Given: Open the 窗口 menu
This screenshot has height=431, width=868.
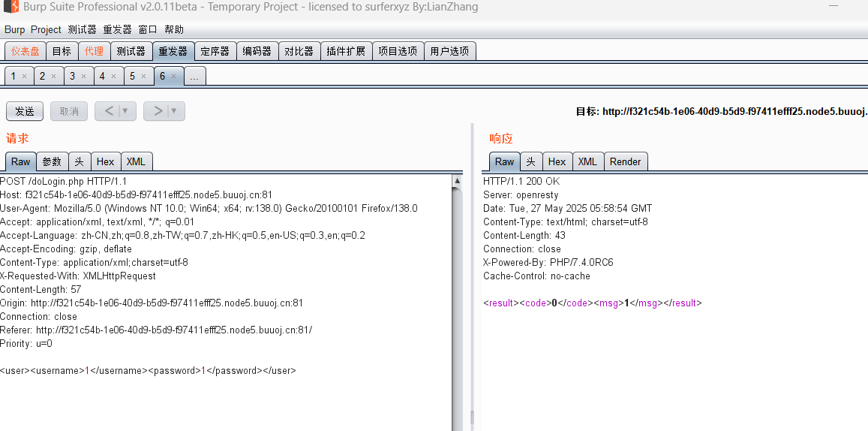Looking at the screenshot, I should tap(148, 29).
